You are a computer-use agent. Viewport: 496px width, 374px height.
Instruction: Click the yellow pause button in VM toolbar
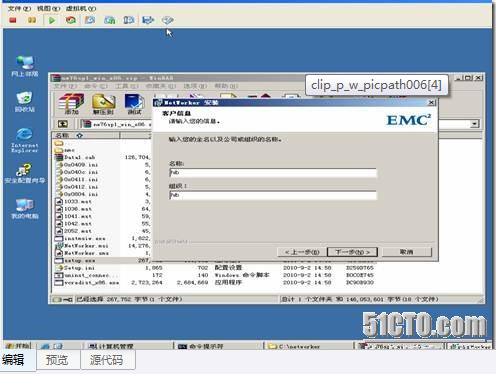(32, 21)
